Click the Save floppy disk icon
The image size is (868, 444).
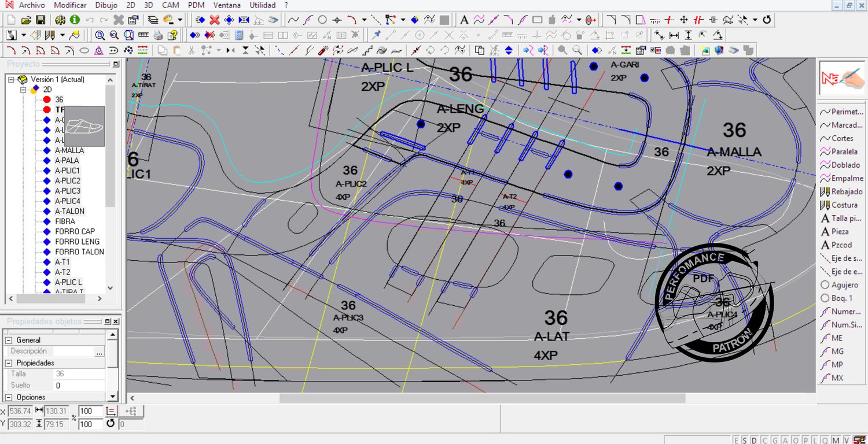(41, 20)
